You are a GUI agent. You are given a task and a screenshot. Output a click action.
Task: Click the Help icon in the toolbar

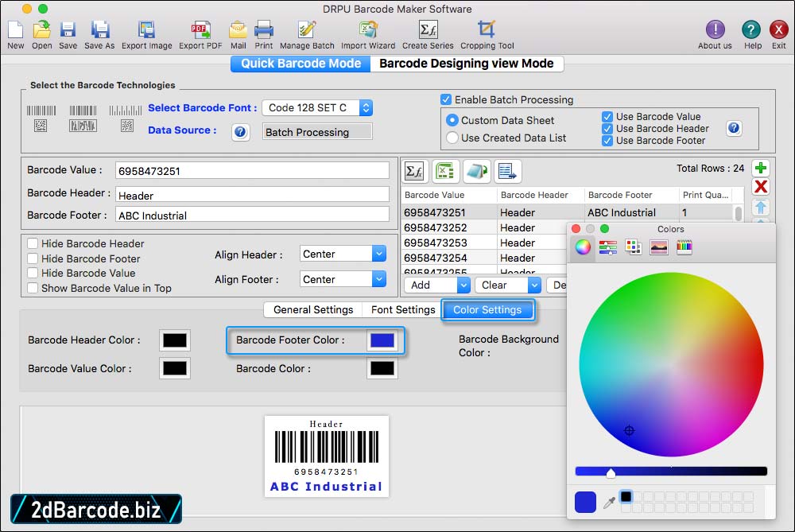pyautogui.click(x=751, y=30)
